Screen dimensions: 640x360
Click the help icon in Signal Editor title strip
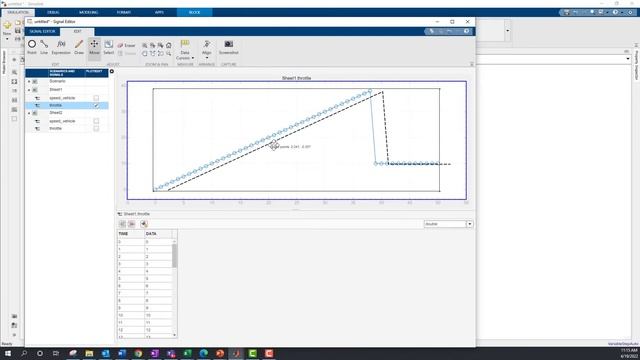(467, 31)
